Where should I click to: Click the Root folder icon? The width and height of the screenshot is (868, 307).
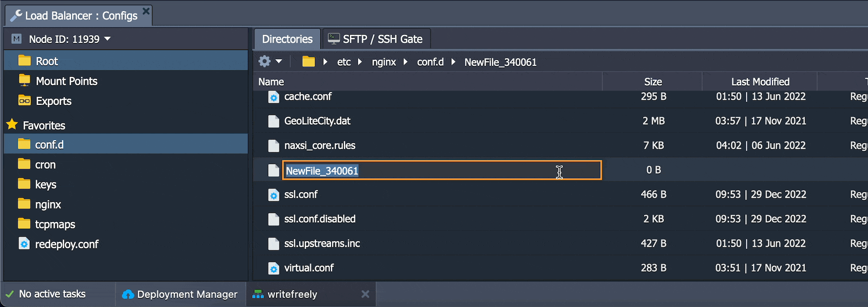[x=25, y=61]
